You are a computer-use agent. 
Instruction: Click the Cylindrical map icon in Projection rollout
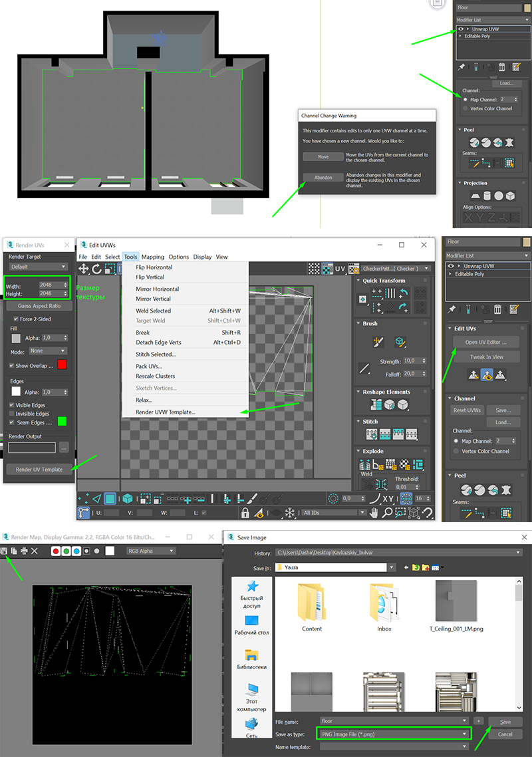(487, 196)
